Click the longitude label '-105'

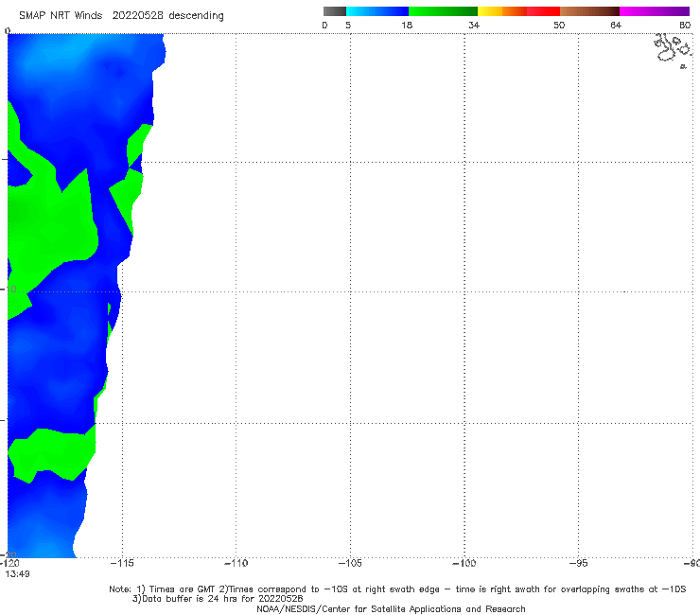[x=350, y=563]
